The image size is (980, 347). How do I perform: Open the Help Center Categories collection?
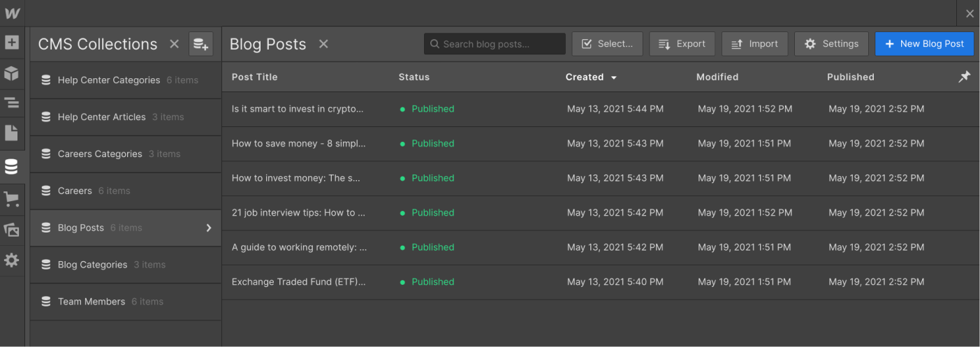tap(109, 80)
